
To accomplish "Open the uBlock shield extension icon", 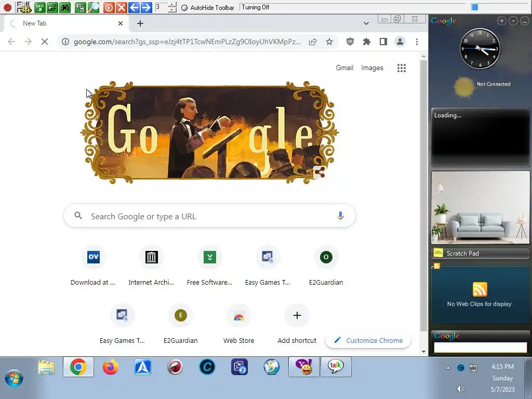I will 350,42.
